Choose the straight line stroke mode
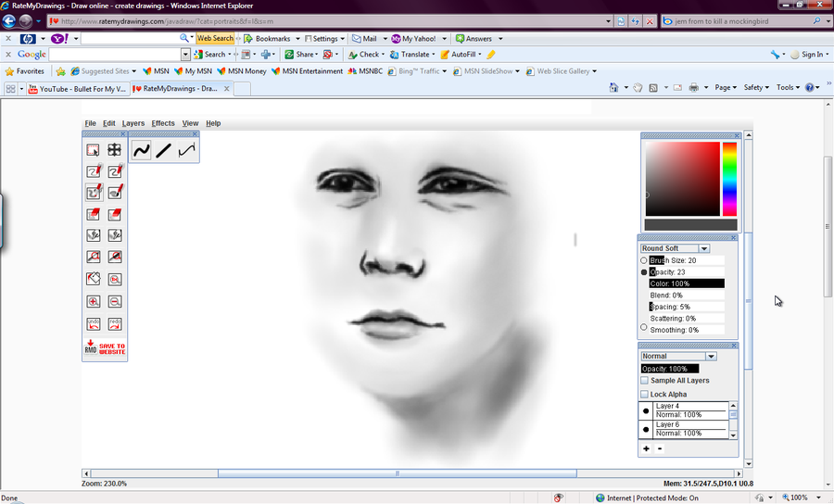This screenshot has height=504, width=834. (164, 150)
